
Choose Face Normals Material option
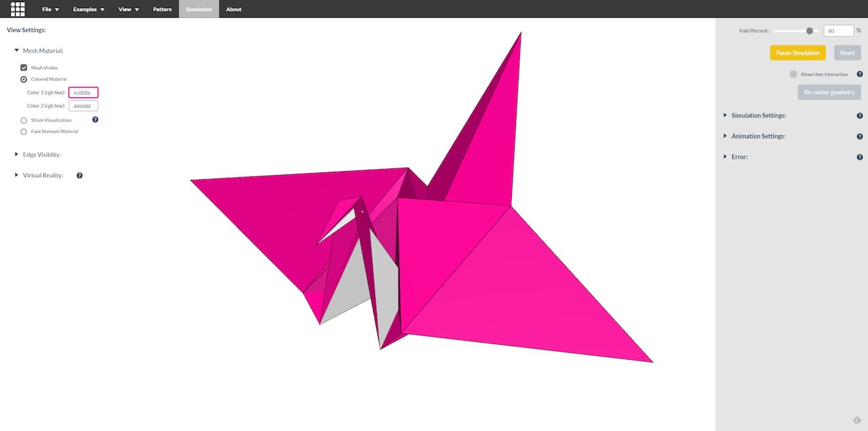coord(24,132)
